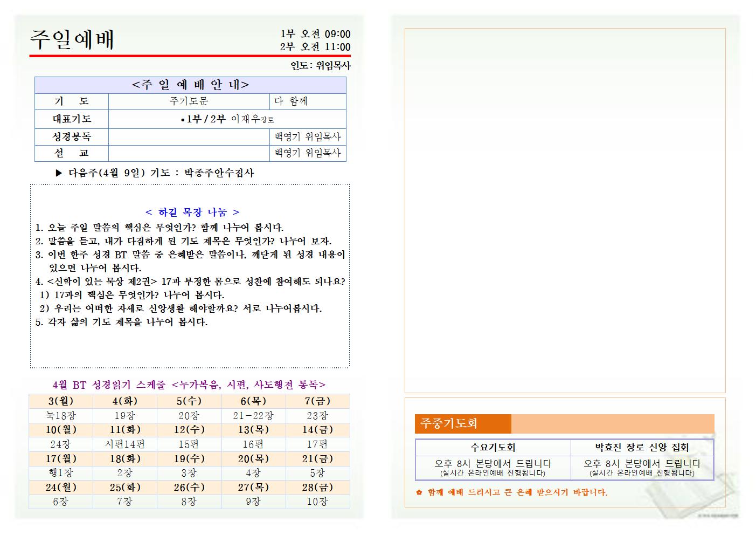Click the < 하길 목장 나눔 > heading
This screenshot has height=535, width=756.
tap(192, 212)
